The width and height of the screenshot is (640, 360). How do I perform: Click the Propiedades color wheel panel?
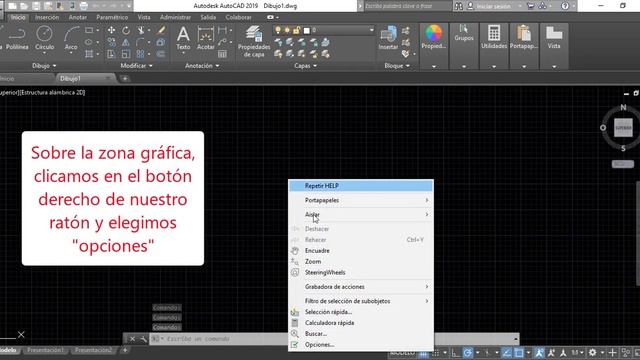point(433,38)
